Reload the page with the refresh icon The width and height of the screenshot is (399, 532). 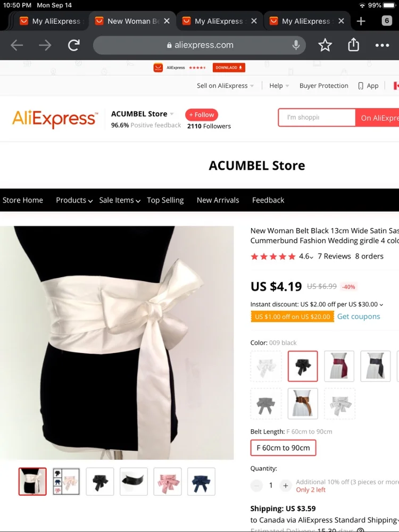[73, 45]
